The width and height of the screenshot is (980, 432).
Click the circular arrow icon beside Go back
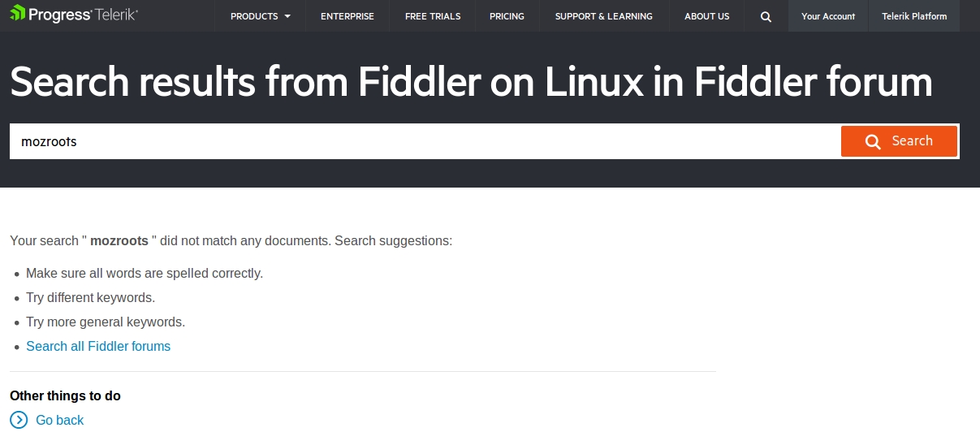(x=19, y=420)
